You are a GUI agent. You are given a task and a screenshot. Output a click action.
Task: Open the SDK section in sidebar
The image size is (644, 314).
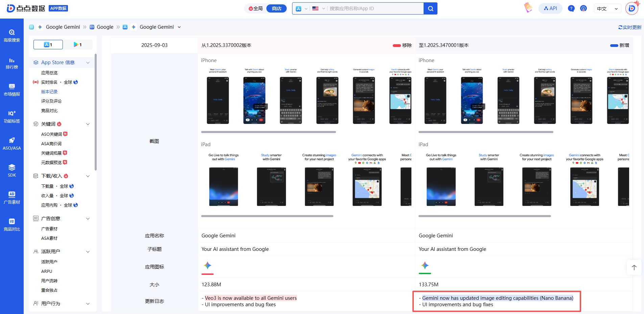12,171
